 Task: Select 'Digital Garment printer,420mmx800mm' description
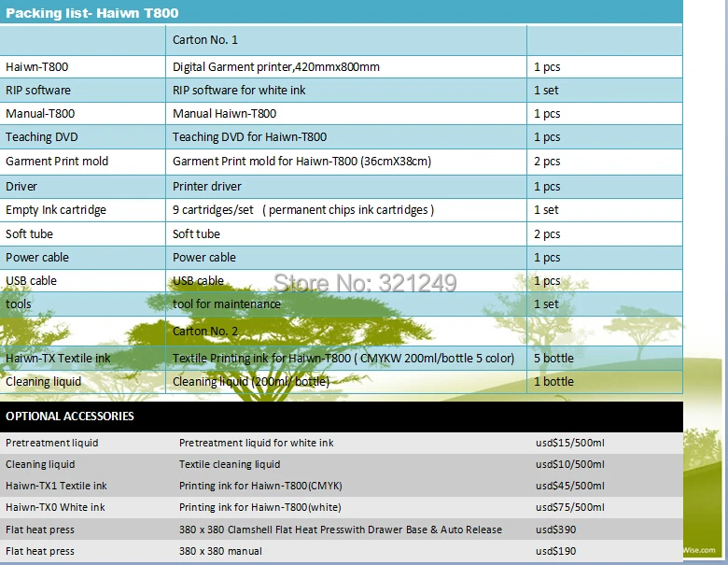275,67
